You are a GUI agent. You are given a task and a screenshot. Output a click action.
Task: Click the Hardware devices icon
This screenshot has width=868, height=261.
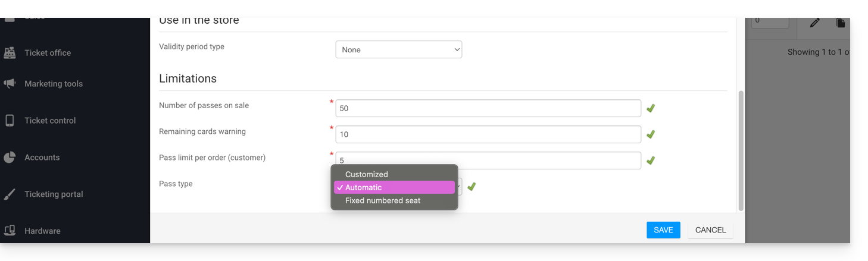click(x=10, y=231)
